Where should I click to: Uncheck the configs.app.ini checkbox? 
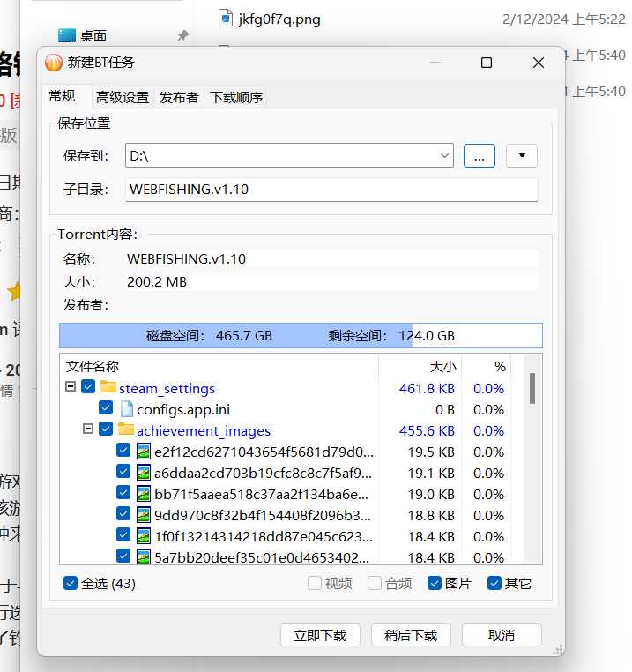tap(106, 407)
